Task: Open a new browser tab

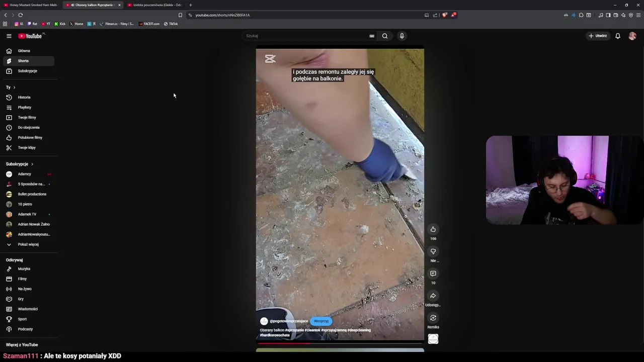Action: 190,5
